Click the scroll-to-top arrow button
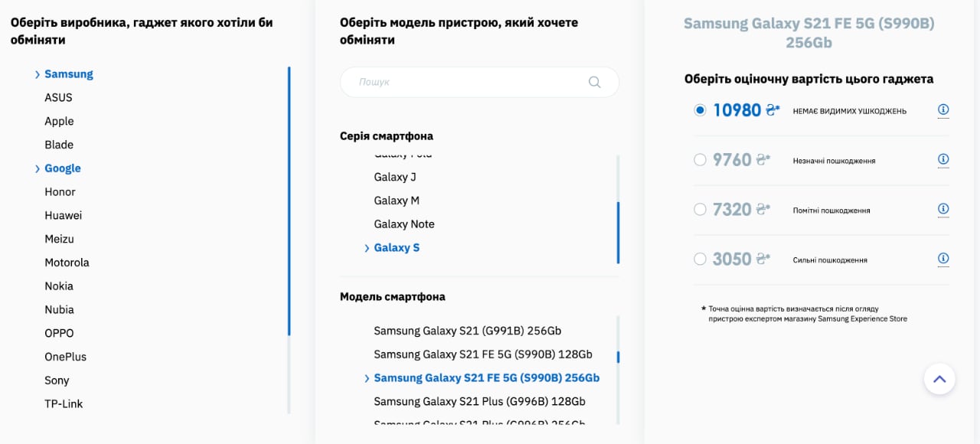980x444 pixels. point(939,378)
